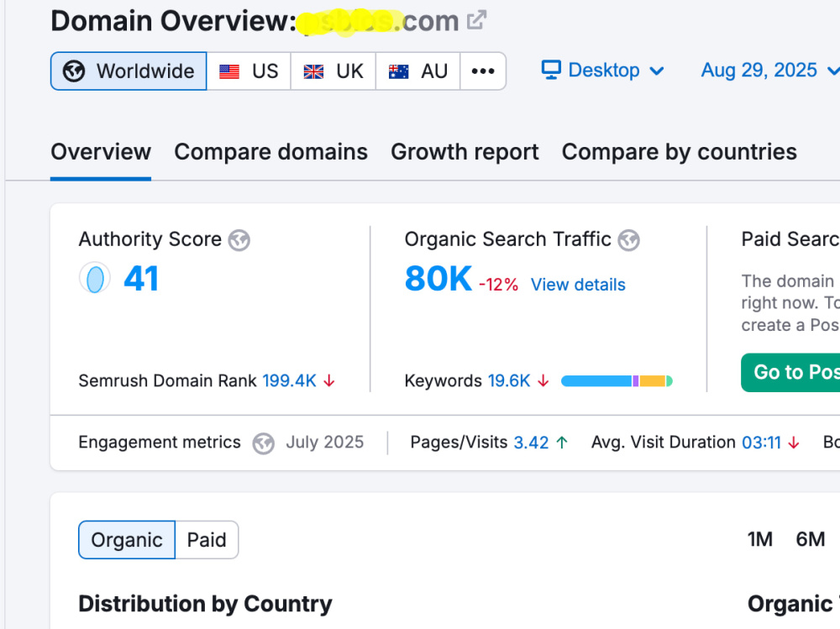840x629 pixels.
Task: Click the Desktop monitor icon
Action: [551, 71]
